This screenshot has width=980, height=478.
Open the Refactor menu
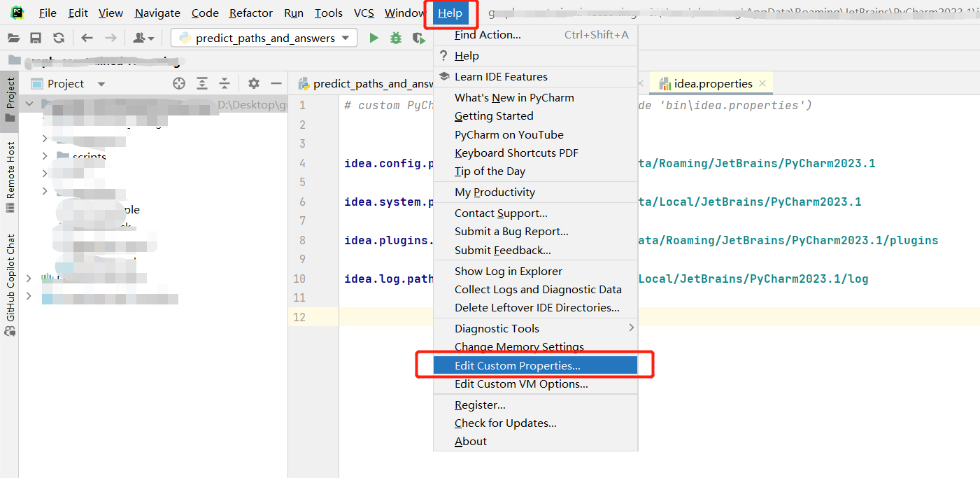point(251,13)
